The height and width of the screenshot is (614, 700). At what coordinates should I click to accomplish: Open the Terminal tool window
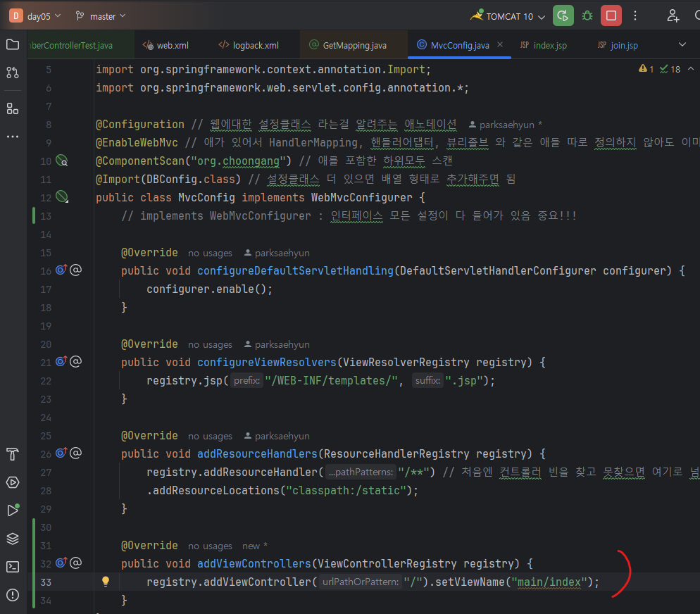[x=13, y=567]
